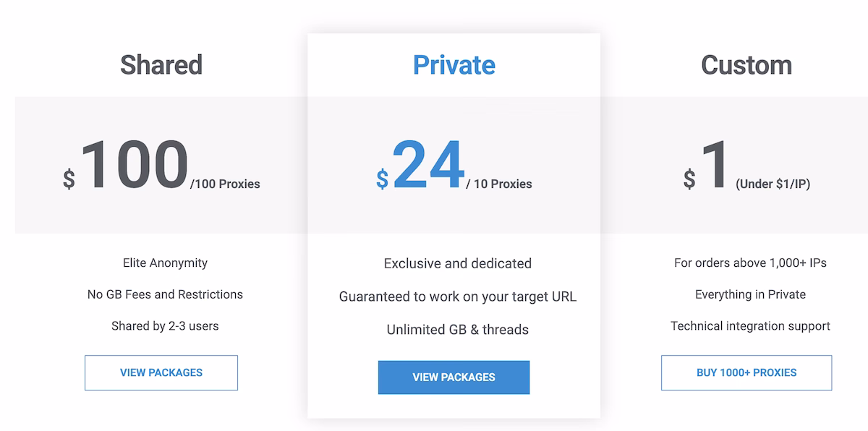The width and height of the screenshot is (868, 431).
Task: Click the "Shared by 2-3 users" line
Action: click(x=165, y=325)
